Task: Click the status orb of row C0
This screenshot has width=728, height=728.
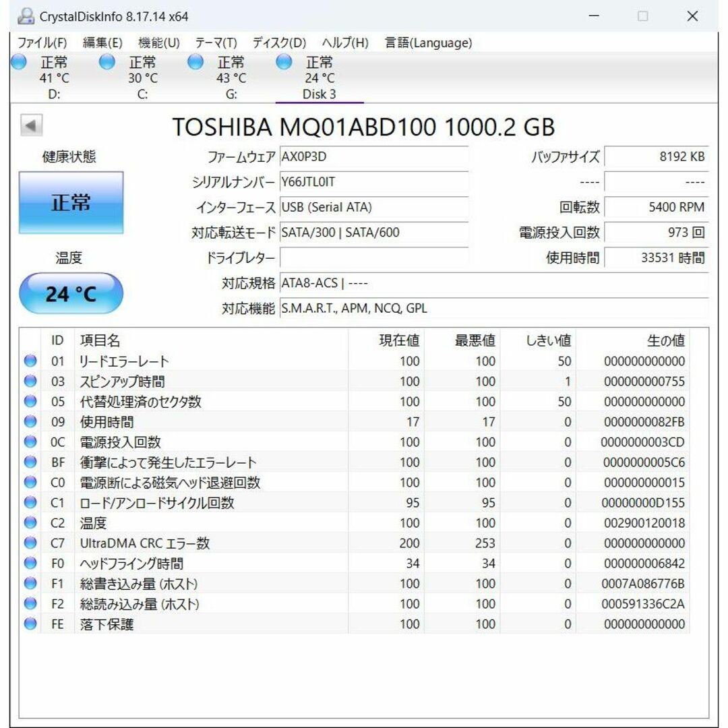Action: pyautogui.click(x=30, y=483)
